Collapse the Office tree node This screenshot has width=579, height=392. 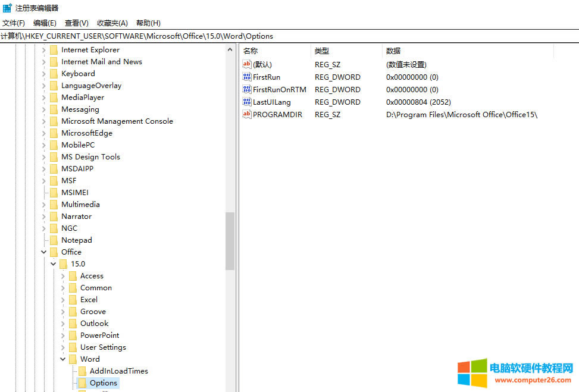43,252
